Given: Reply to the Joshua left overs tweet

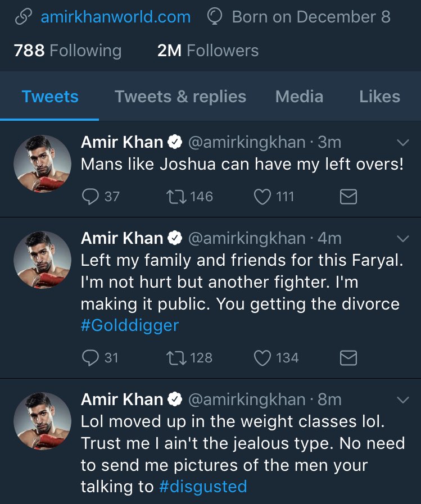Looking at the screenshot, I should coord(90,197).
